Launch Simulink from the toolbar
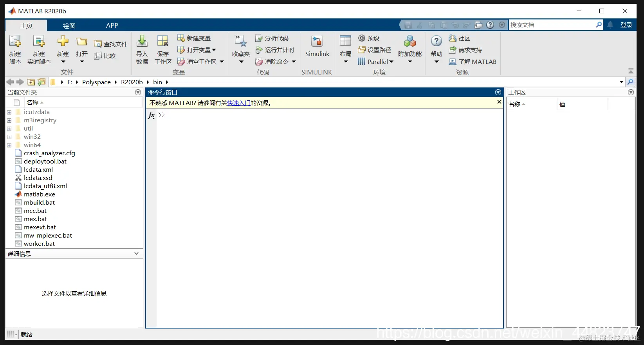644x345 pixels. point(317,46)
